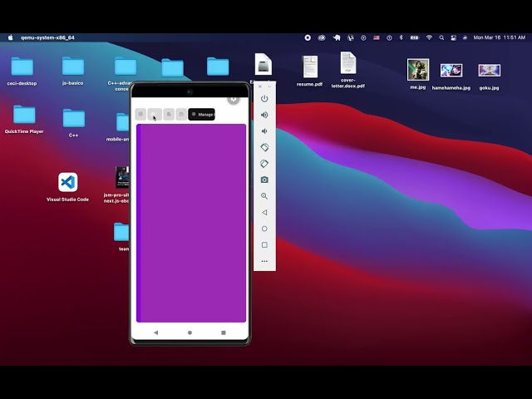
Task: Select the me.jpg image
Action: point(418,74)
